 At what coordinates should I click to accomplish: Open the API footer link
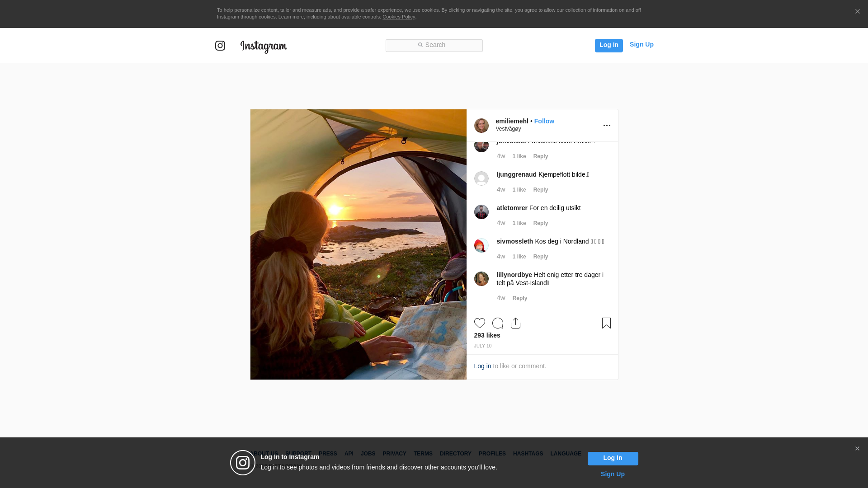tap(349, 454)
